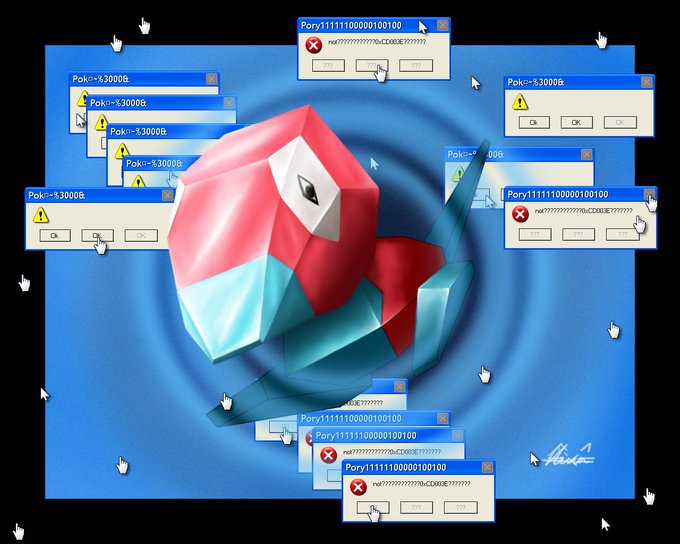Screen dimensions: 680x544
Task: Click greyed OK button in Pok dialog beside right border
Action: pyautogui.click(x=620, y=122)
